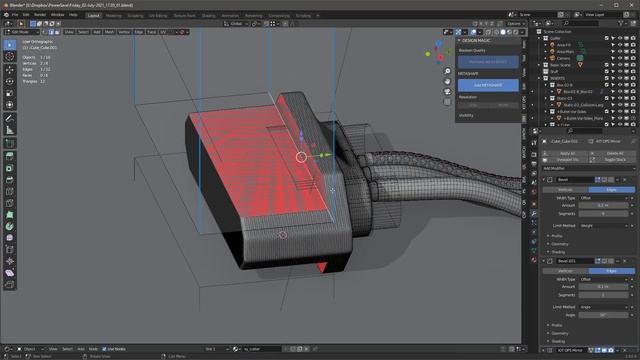The image size is (640, 360).
Task: Select the AreaMain light in outliner
Action: [565, 51]
